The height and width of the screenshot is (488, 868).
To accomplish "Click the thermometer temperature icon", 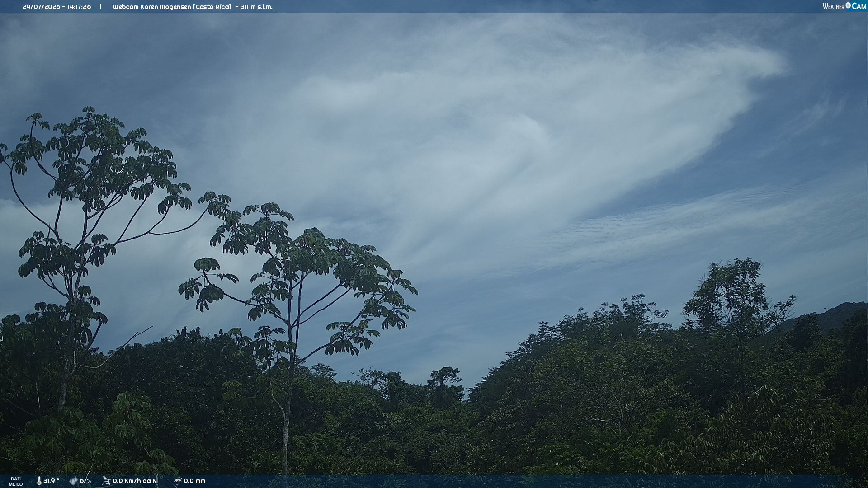I will (39, 481).
